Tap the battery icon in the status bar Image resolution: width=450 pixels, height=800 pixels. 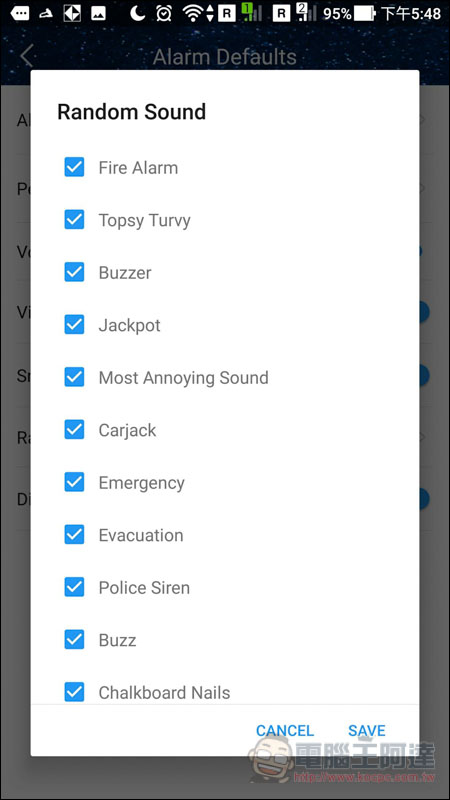pos(365,13)
